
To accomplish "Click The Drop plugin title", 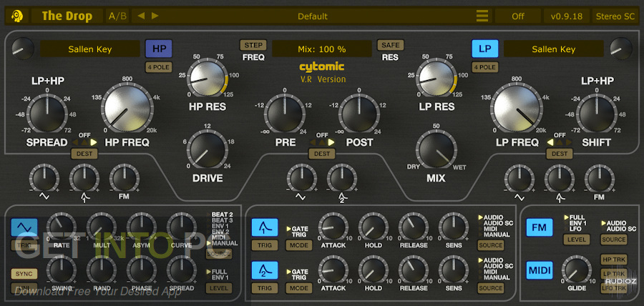I will [x=67, y=16].
